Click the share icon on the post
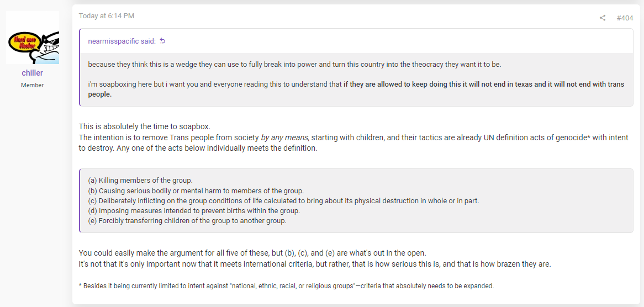Screen dimensions: 644x307 tap(602, 18)
